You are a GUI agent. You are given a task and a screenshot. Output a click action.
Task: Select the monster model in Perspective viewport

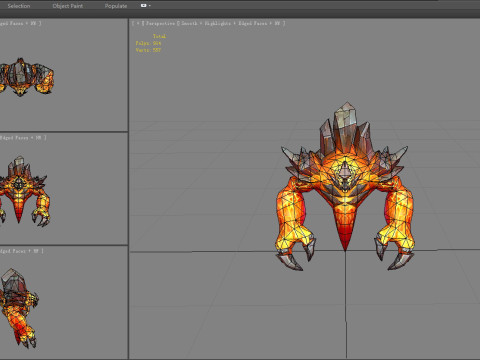(345, 187)
